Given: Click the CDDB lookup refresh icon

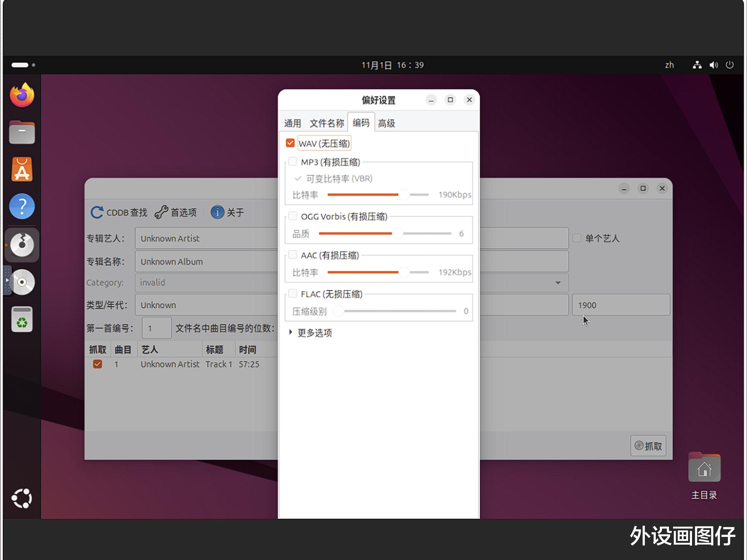Looking at the screenshot, I should [x=97, y=212].
